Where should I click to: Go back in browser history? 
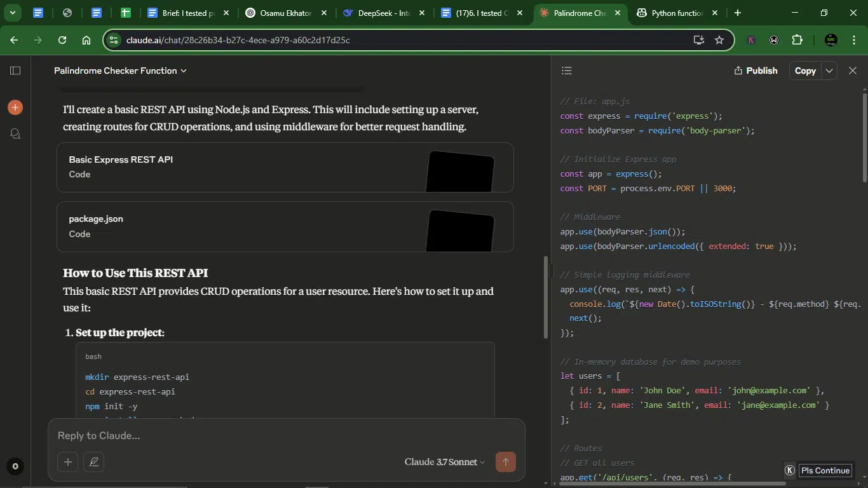pyautogui.click(x=14, y=40)
